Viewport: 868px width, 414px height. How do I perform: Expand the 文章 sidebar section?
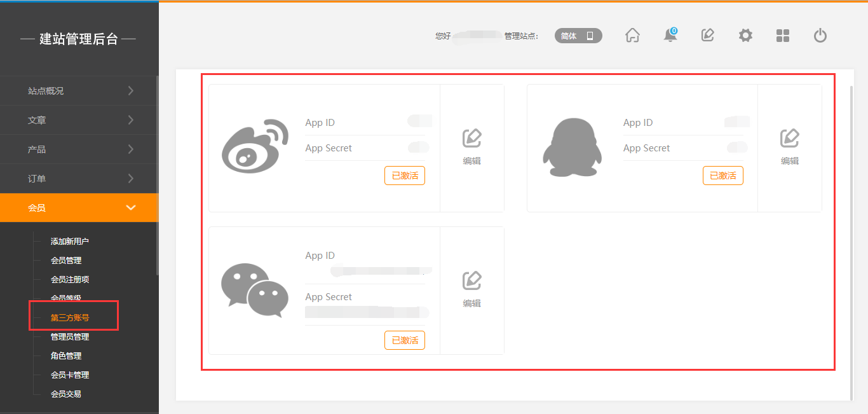[x=79, y=120]
